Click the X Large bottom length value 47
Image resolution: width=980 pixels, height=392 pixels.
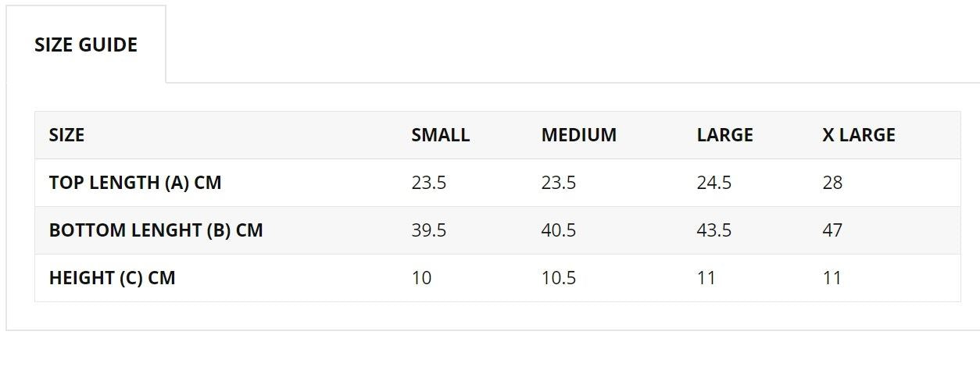point(832,230)
